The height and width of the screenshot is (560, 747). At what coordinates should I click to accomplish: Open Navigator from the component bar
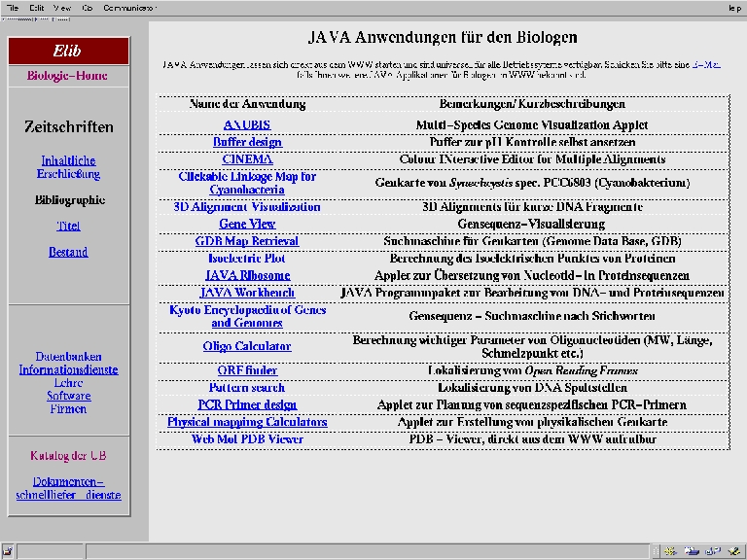click(x=671, y=551)
